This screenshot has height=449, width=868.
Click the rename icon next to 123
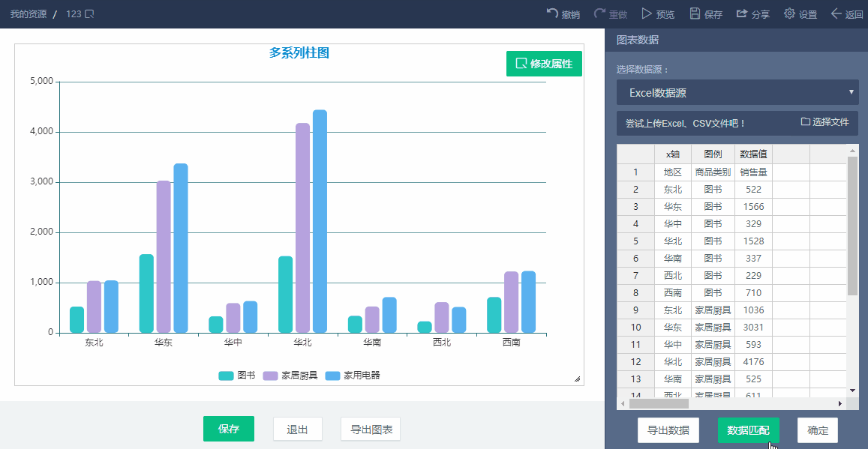(89, 13)
